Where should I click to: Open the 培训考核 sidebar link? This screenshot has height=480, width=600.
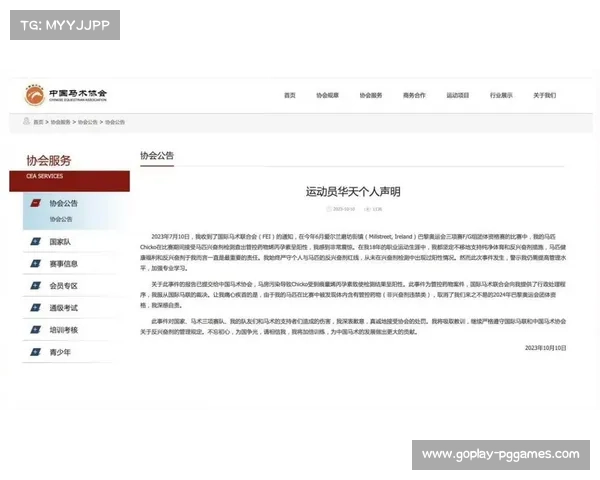[64, 330]
